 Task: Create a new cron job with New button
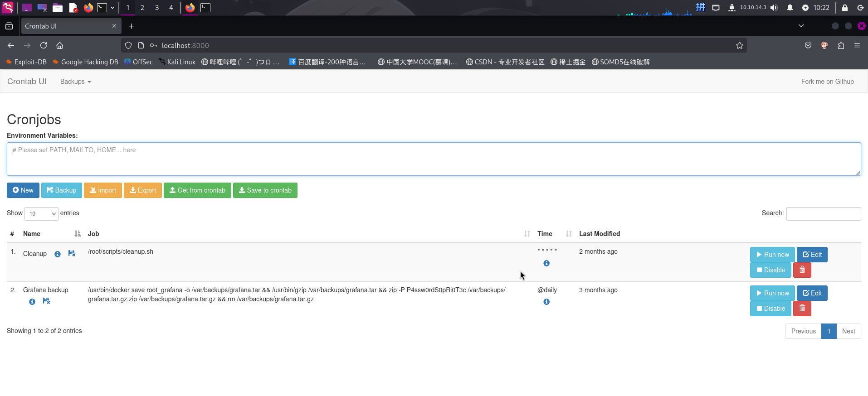[23, 190]
